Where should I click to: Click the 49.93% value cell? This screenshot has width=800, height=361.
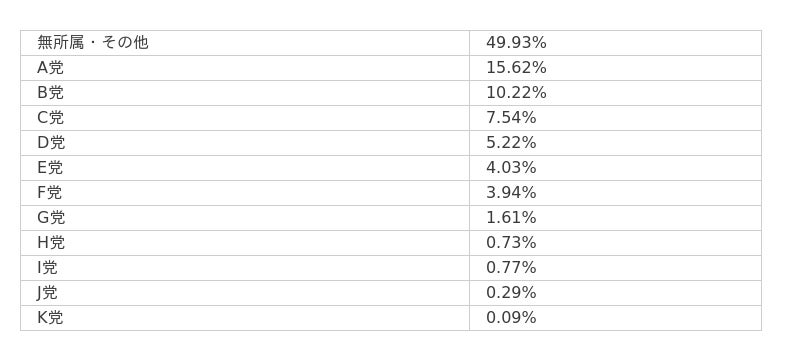pyautogui.click(x=615, y=43)
